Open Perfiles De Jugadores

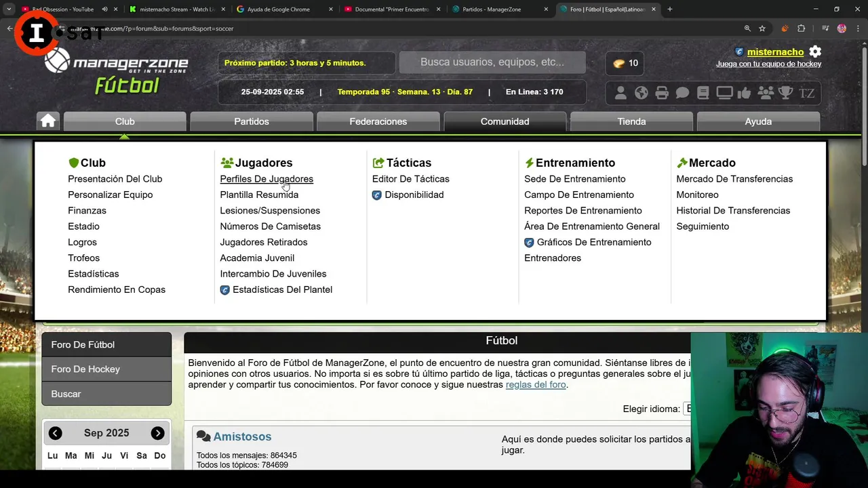[267, 179]
